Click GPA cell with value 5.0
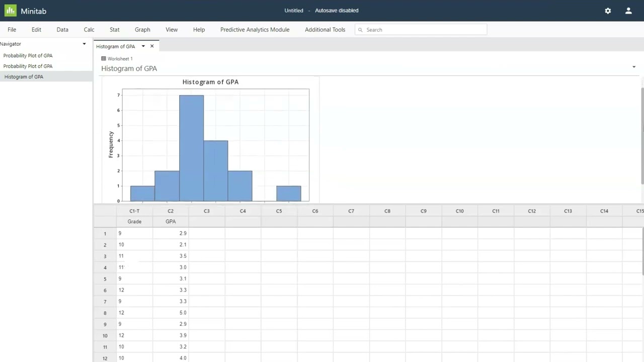Viewport: 644px width, 362px height. (171, 313)
